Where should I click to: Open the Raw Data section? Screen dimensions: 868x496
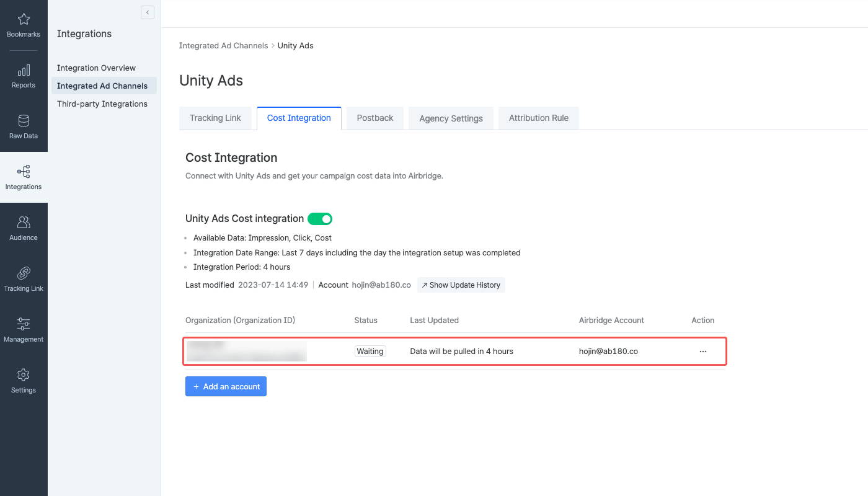click(23, 126)
